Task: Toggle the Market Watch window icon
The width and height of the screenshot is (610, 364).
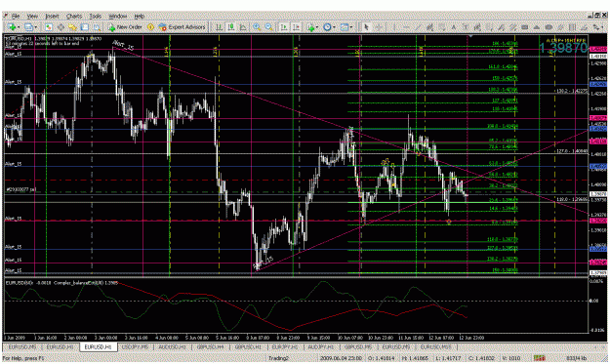Action: (49, 27)
